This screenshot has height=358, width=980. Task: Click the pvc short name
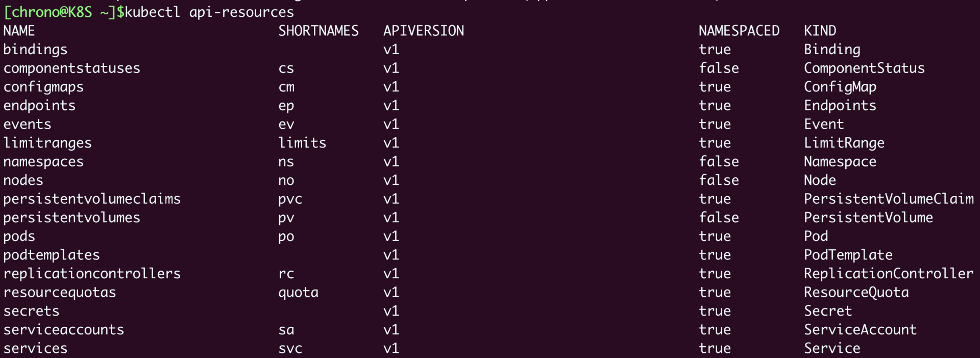(290, 199)
